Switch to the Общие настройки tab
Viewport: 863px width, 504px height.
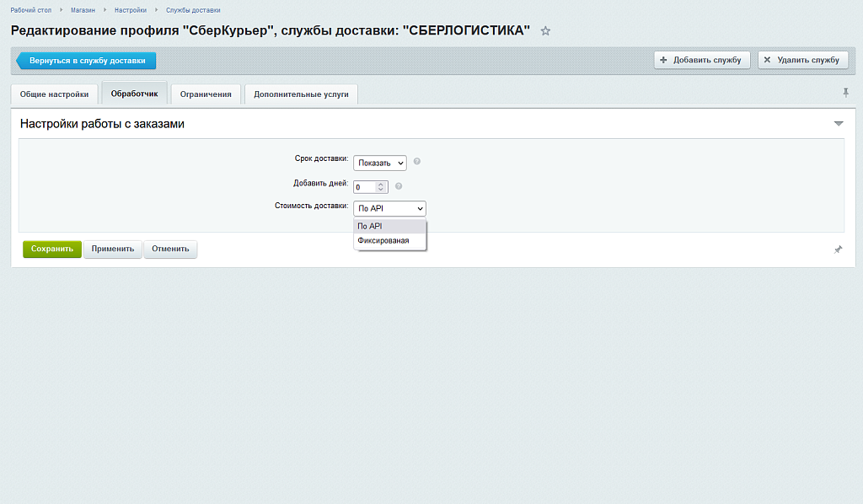54,94
